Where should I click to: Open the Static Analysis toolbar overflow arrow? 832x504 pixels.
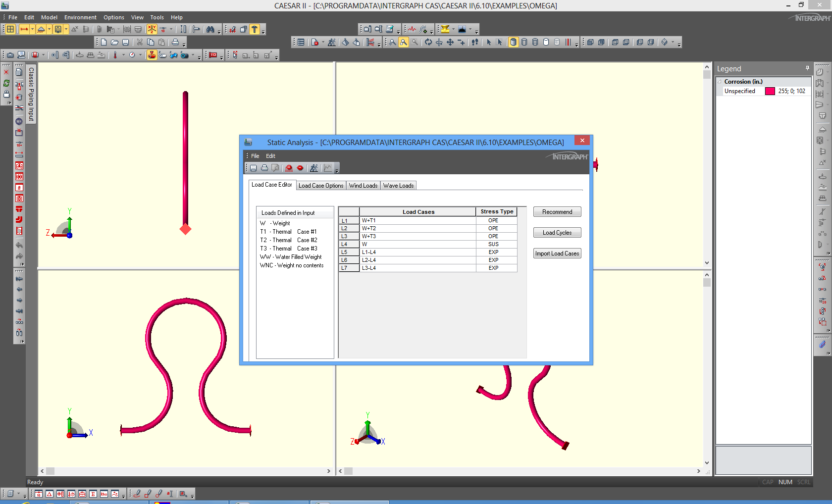[337, 170]
